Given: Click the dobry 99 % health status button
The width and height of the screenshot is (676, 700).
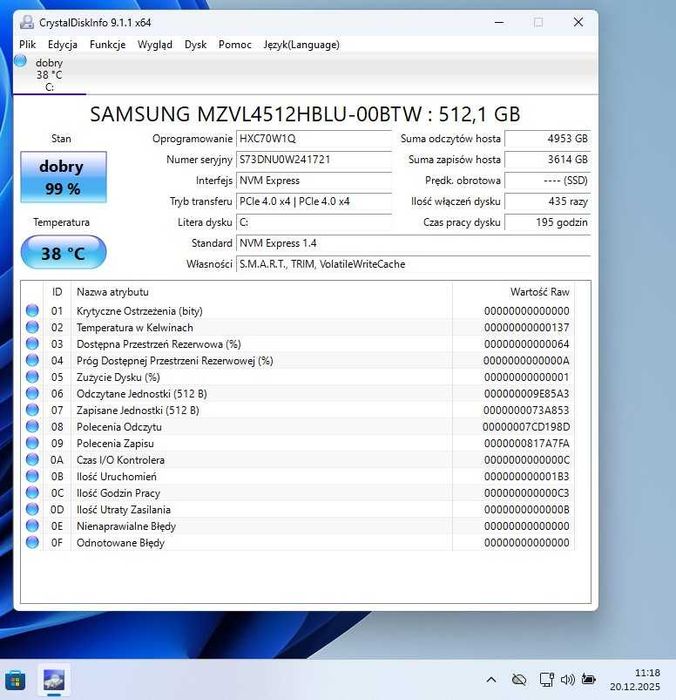Looking at the screenshot, I should [x=63, y=177].
